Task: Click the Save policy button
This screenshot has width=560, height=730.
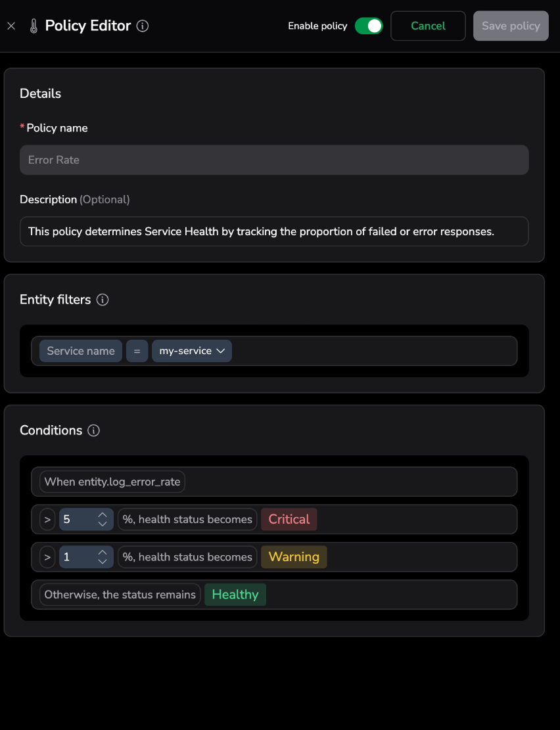Action: coord(511,26)
